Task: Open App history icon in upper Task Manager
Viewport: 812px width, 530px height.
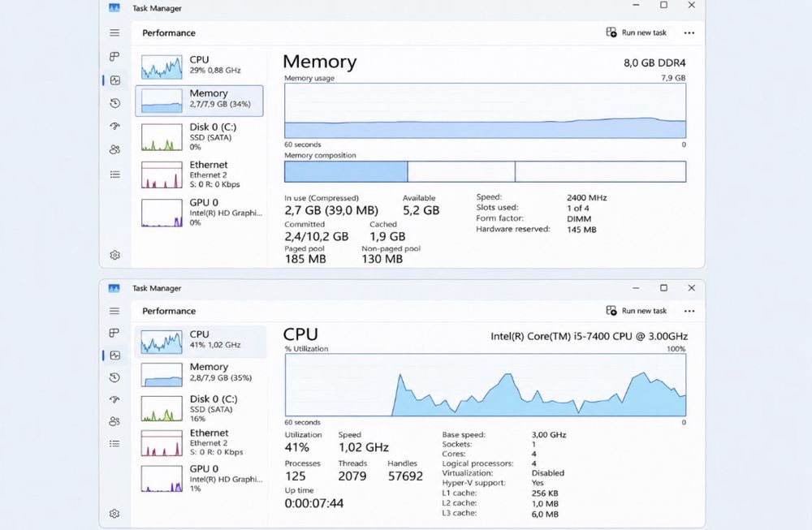Action: [x=115, y=103]
